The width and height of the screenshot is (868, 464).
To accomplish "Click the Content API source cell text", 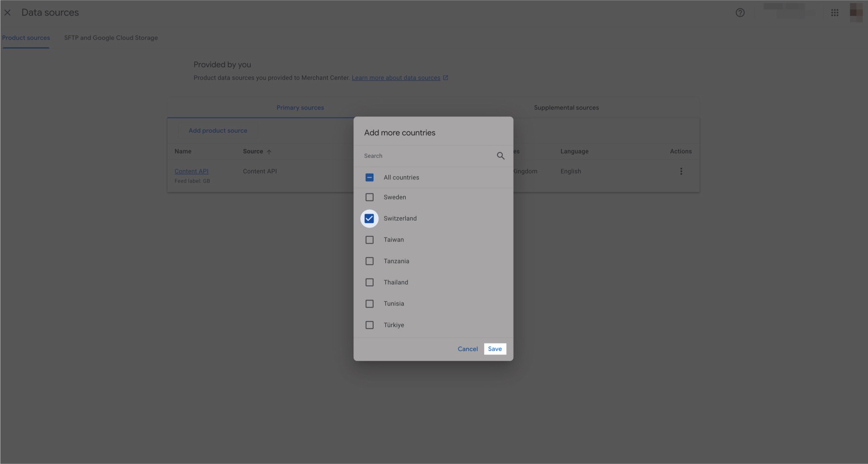I will pyautogui.click(x=260, y=171).
